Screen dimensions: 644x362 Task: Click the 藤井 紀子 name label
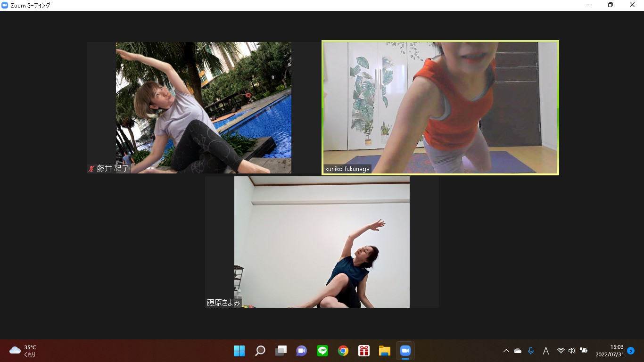pos(113,168)
